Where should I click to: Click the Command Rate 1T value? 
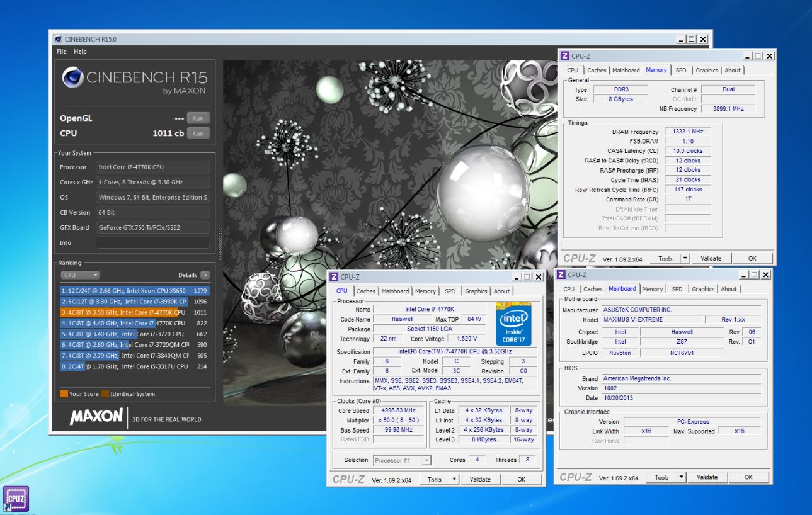[688, 199]
